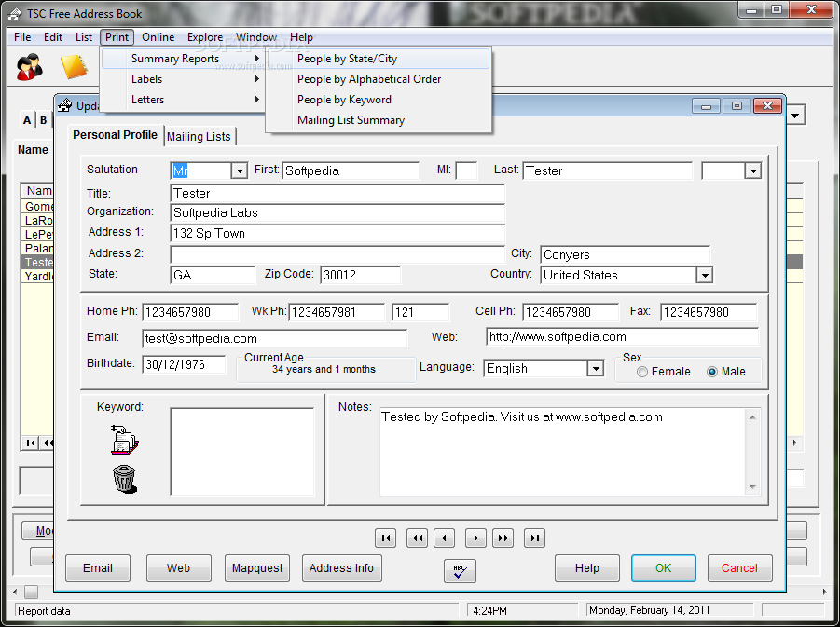Expand the Letters submenu

(x=182, y=100)
